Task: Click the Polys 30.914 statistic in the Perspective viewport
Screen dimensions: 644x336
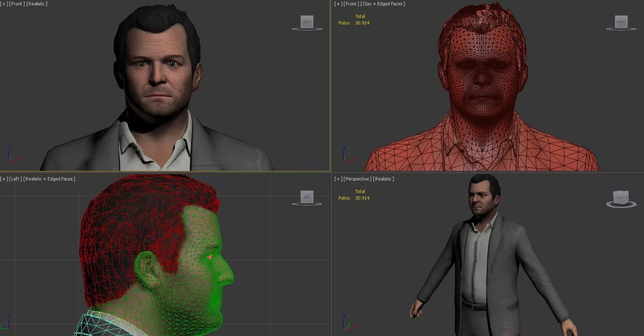Action: pyautogui.click(x=354, y=198)
